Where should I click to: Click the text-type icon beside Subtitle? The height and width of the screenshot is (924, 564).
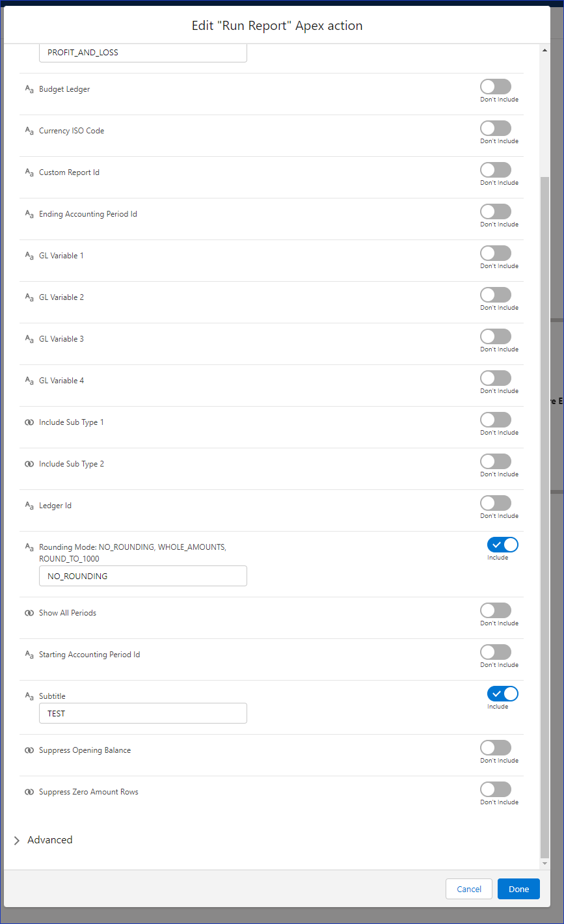(29, 696)
